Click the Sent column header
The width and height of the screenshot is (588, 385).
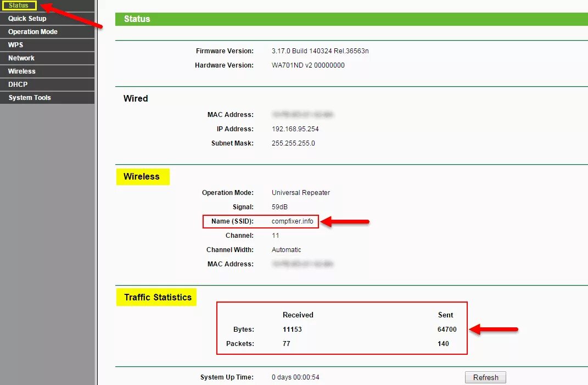[445, 315]
